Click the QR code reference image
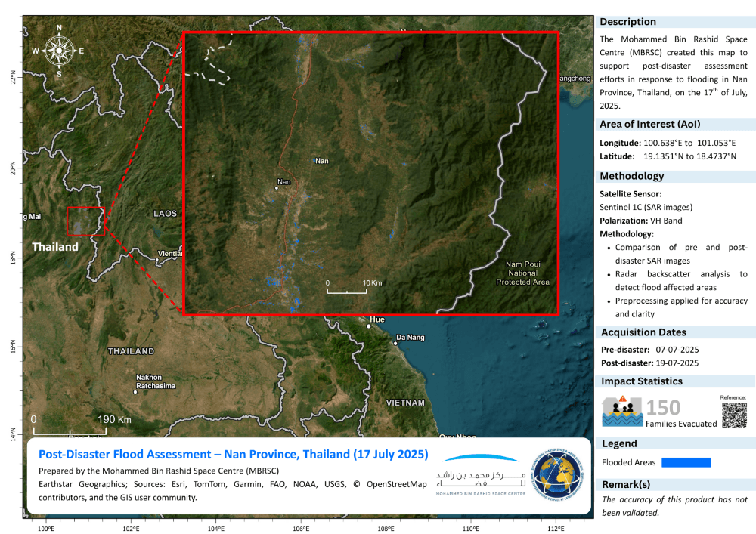Screen dimensions: 756x534 pyautogui.click(x=735, y=415)
